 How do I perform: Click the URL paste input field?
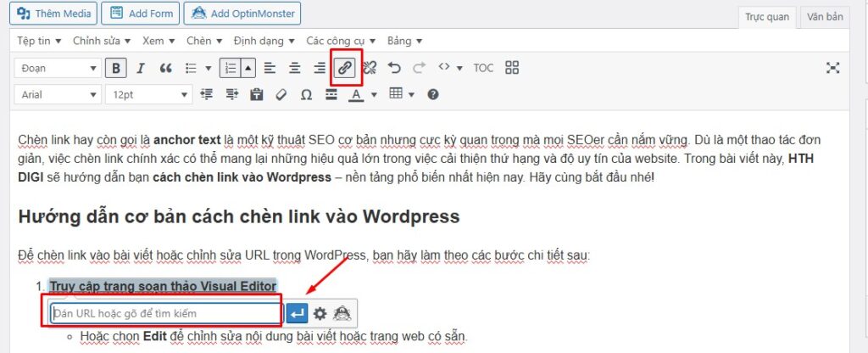tap(165, 313)
